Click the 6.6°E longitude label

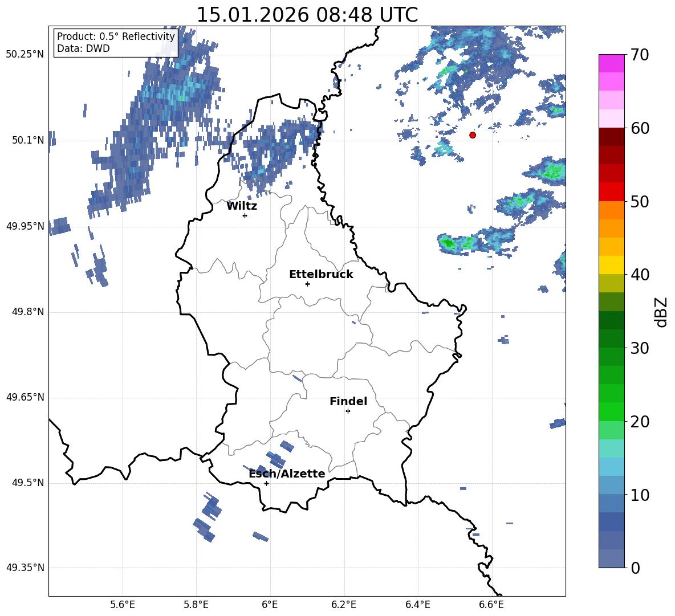pyautogui.click(x=491, y=605)
